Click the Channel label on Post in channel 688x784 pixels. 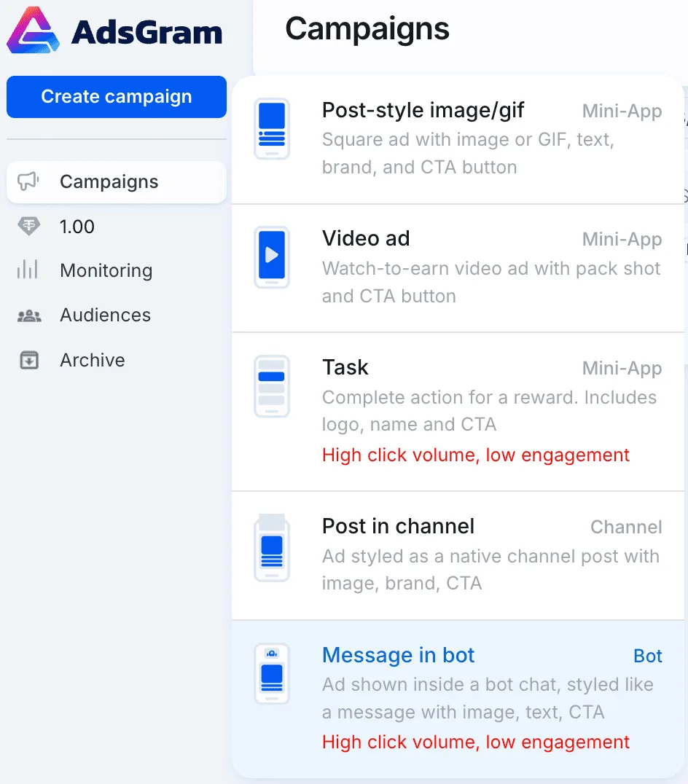pos(626,527)
